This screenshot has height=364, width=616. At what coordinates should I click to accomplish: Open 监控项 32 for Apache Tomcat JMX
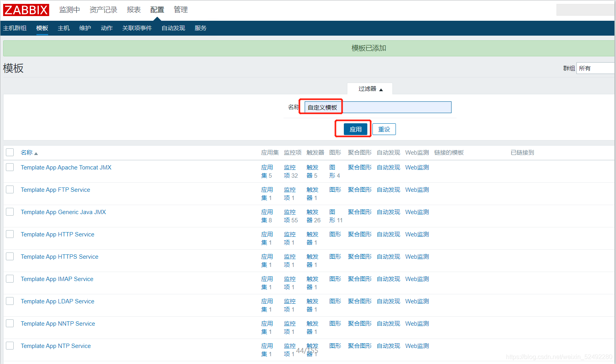tap(291, 171)
